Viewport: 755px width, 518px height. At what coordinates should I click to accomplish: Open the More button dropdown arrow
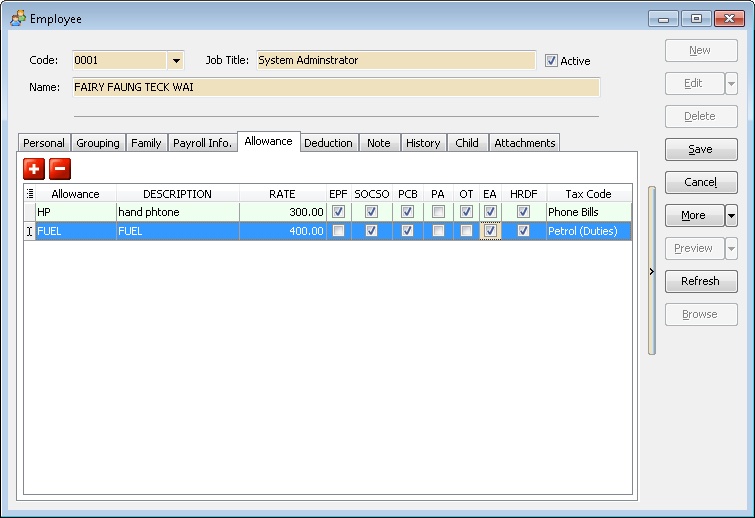click(x=731, y=216)
